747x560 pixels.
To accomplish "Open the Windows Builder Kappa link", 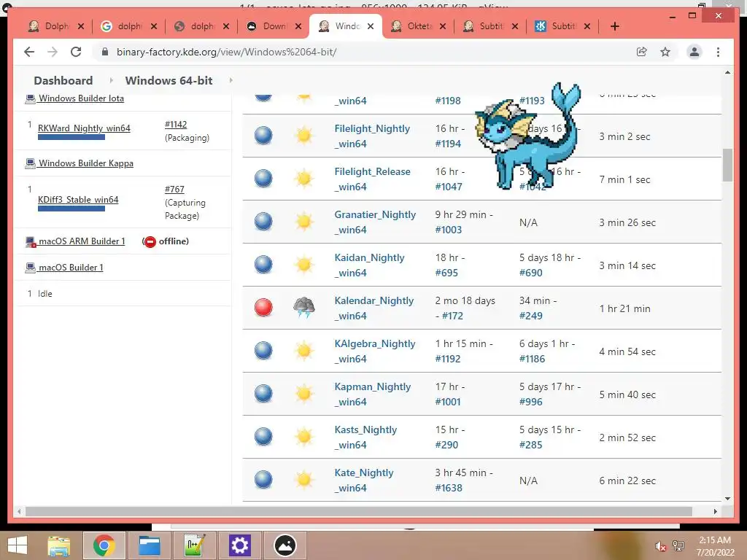I will [86, 163].
